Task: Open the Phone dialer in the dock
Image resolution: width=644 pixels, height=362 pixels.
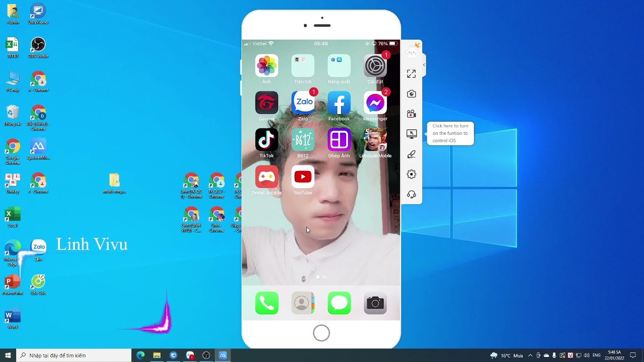Action: pyautogui.click(x=267, y=303)
